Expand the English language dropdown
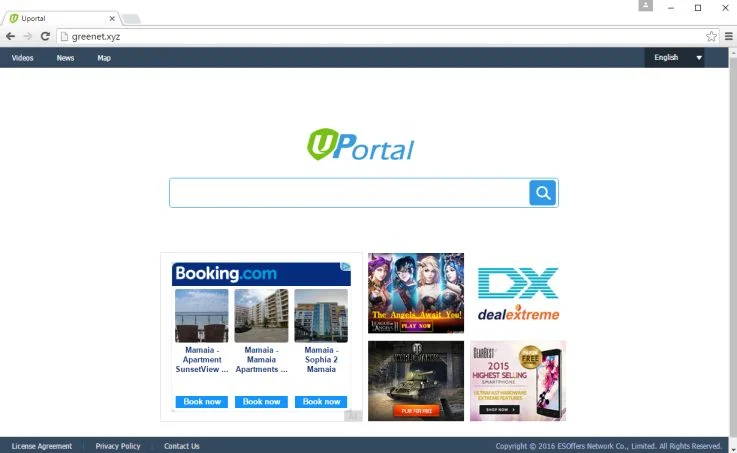 coord(674,57)
